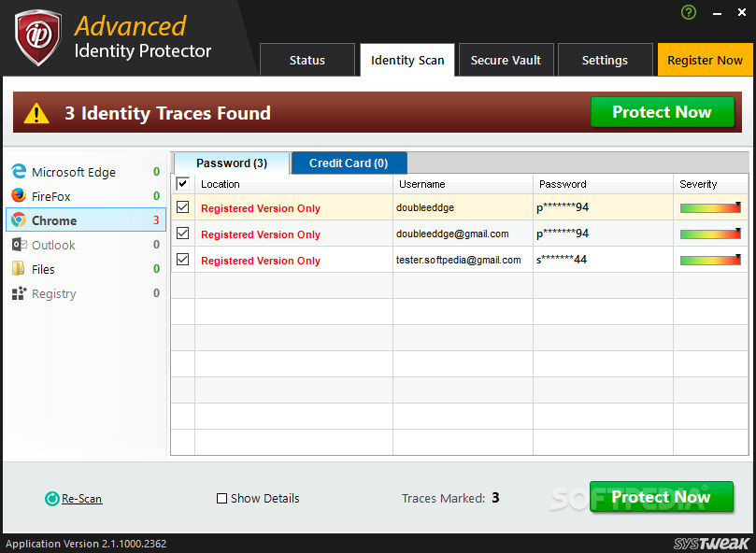The image size is (756, 553).
Task: Click the Register Now button
Action: [705, 59]
